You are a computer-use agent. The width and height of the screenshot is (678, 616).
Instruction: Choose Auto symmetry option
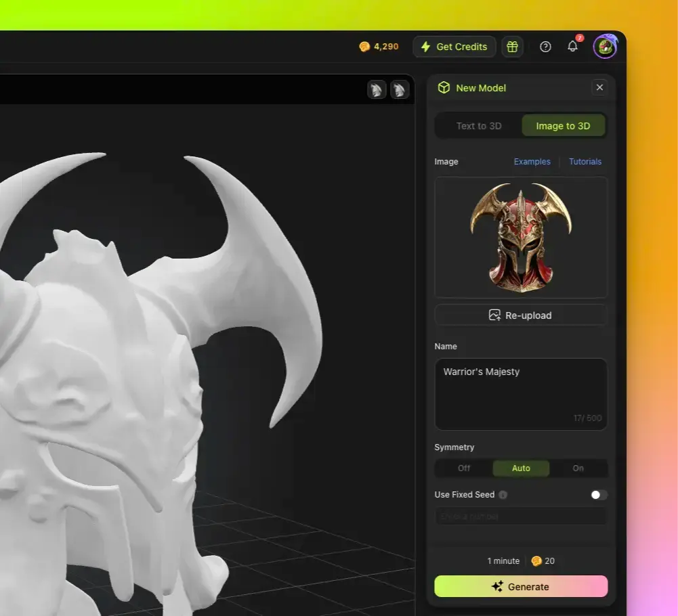521,468
